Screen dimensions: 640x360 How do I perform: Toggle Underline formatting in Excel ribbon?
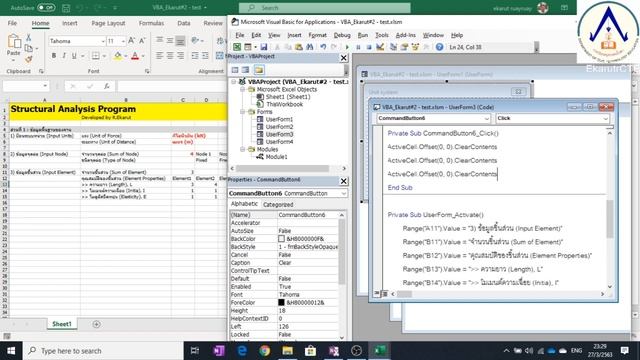coord(74,56)
